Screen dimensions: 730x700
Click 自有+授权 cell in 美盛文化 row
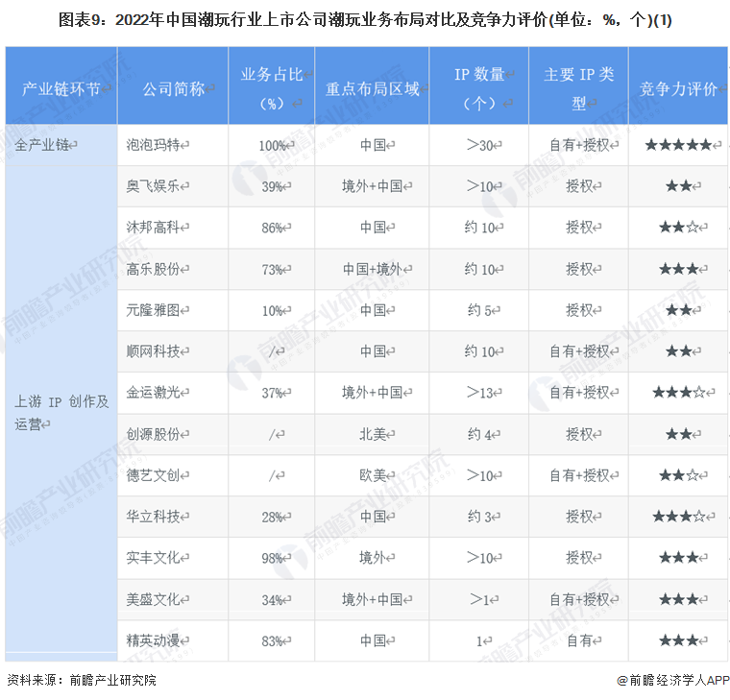point(578,599)
